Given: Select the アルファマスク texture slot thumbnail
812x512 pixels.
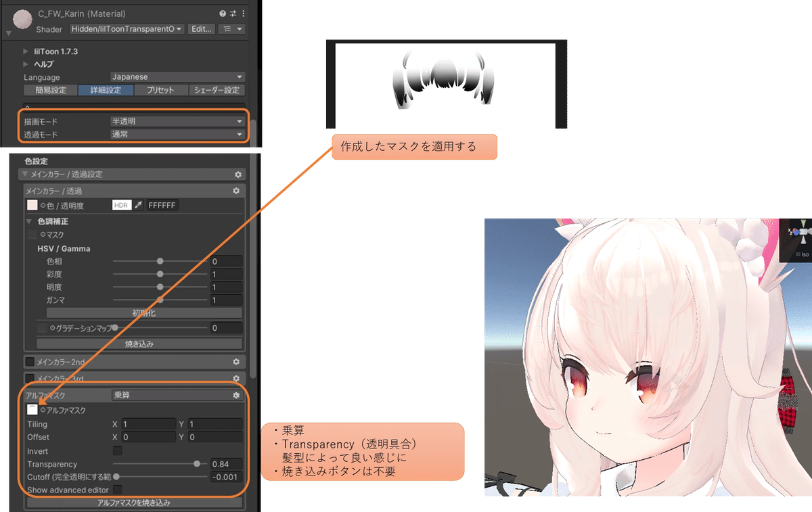Looking at the screenshot, I should 32,409.
